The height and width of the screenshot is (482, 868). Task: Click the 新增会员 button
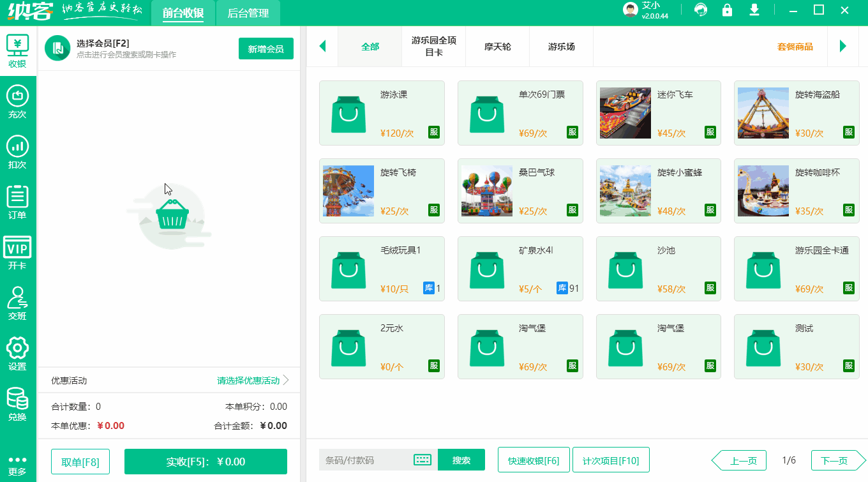click(266, 48)
